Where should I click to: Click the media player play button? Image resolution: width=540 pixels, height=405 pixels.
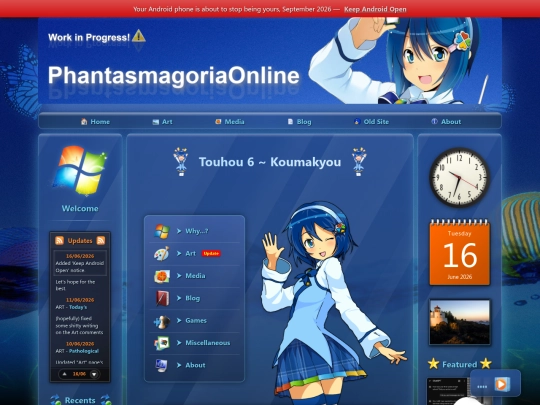click(501, 384)
